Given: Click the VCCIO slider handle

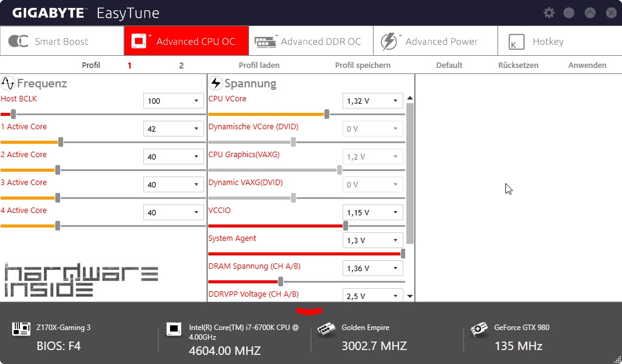Looking at the screenshot, I should 346,226.
